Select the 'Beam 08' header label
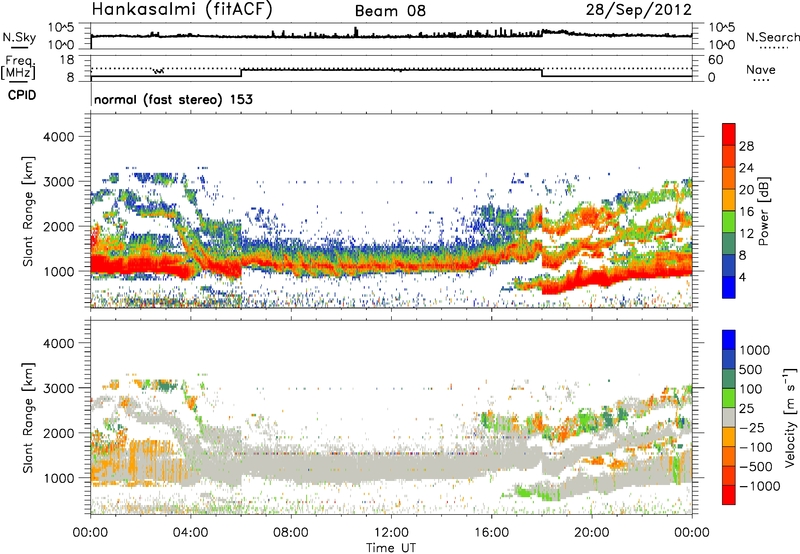This screenshot has width=800, height=554. point(390,11)
